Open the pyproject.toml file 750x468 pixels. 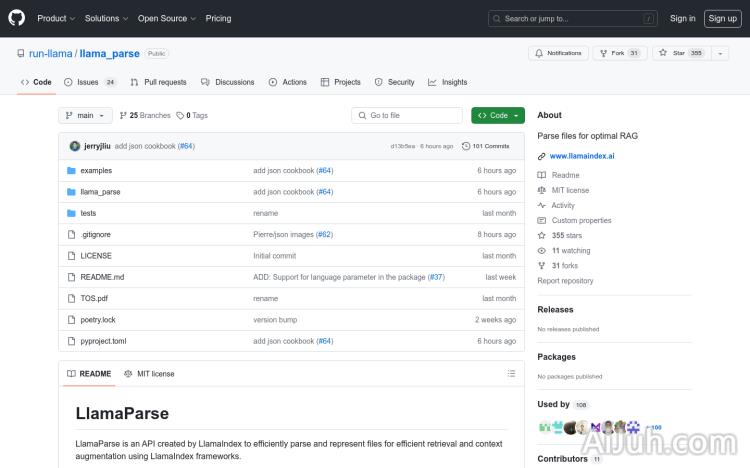tap(103, 341)
